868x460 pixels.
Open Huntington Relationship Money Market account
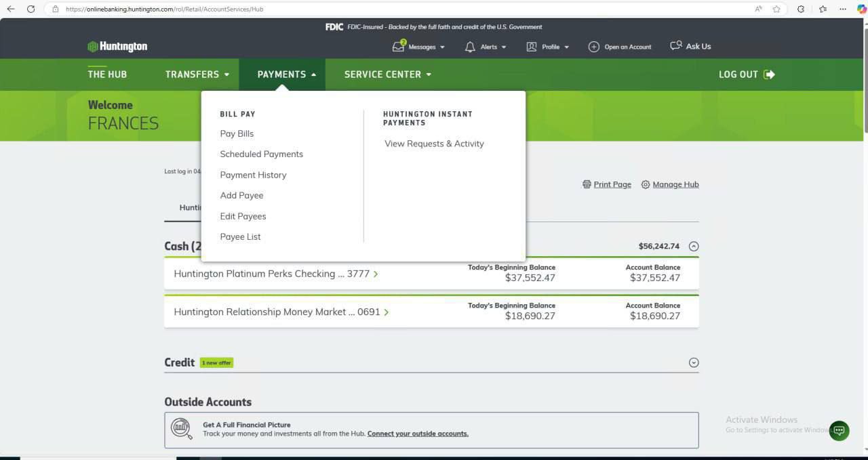(x=277, y=312)
